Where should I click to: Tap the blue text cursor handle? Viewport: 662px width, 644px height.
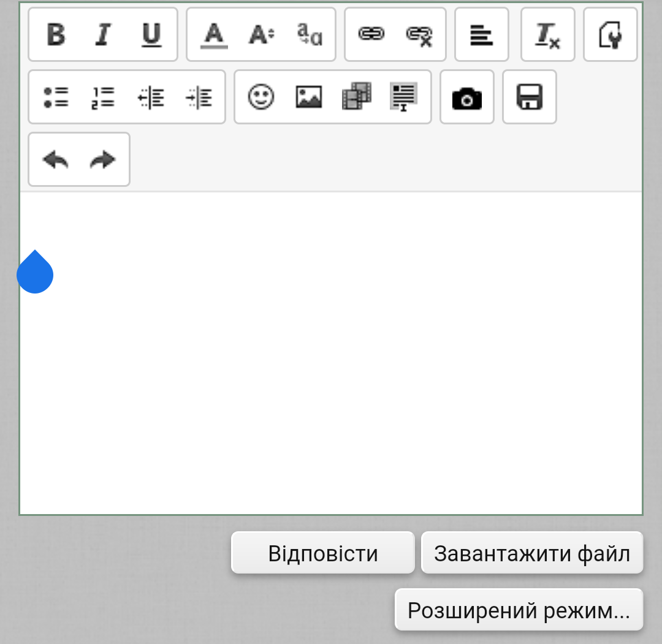[x=35, y=272]
